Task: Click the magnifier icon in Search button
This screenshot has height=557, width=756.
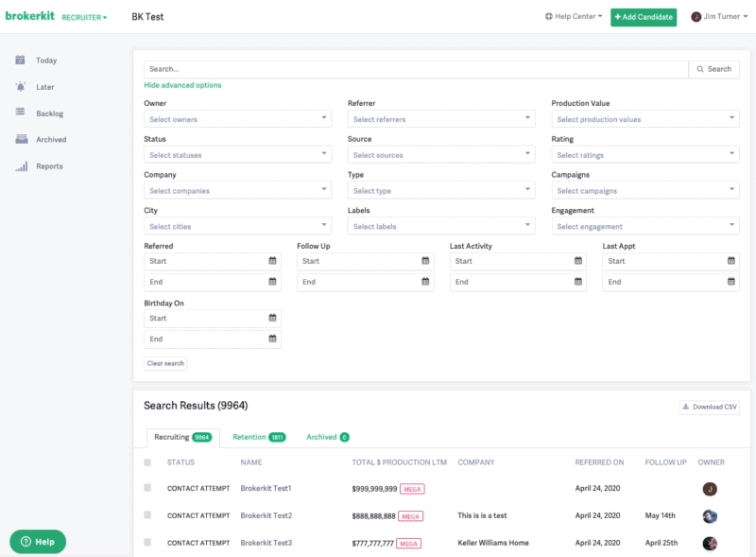Action: pos(700,69)
